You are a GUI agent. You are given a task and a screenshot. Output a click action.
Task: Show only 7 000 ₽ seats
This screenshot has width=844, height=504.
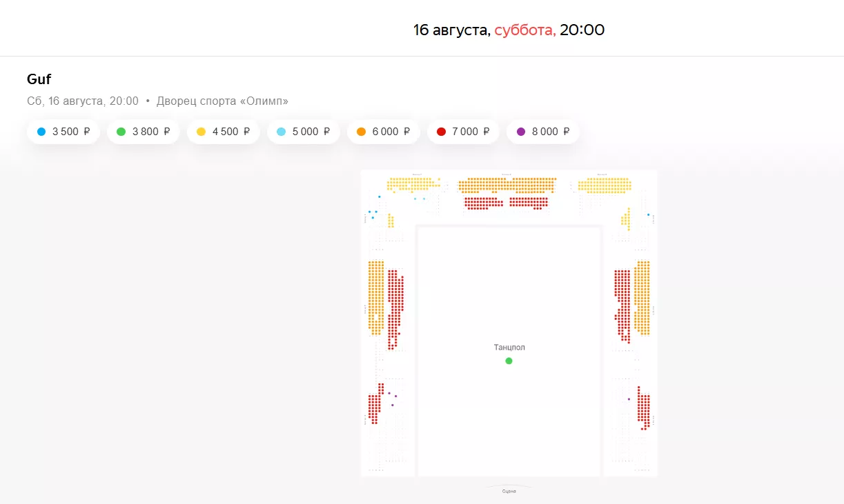pos(463,132)
